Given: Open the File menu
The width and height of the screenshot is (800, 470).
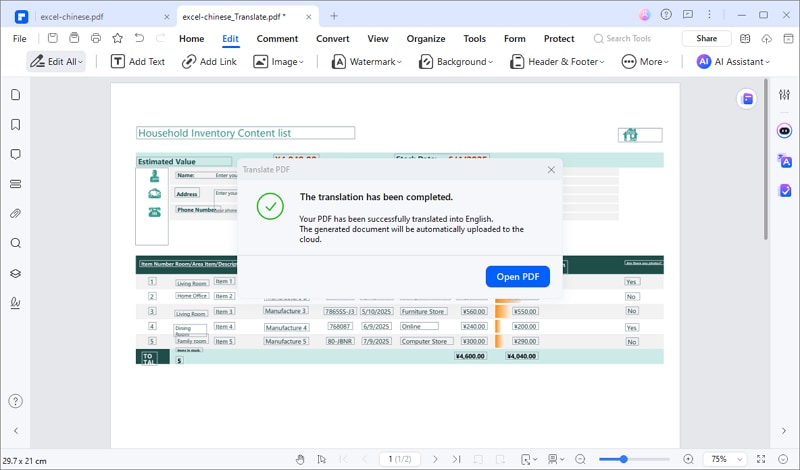Looking at the screenshot, I should [x=19, y=38].
